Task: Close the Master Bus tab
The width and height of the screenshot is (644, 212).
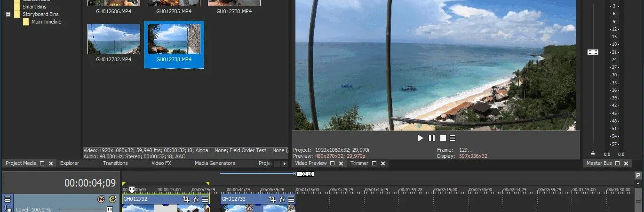Action: pos(626,163)
